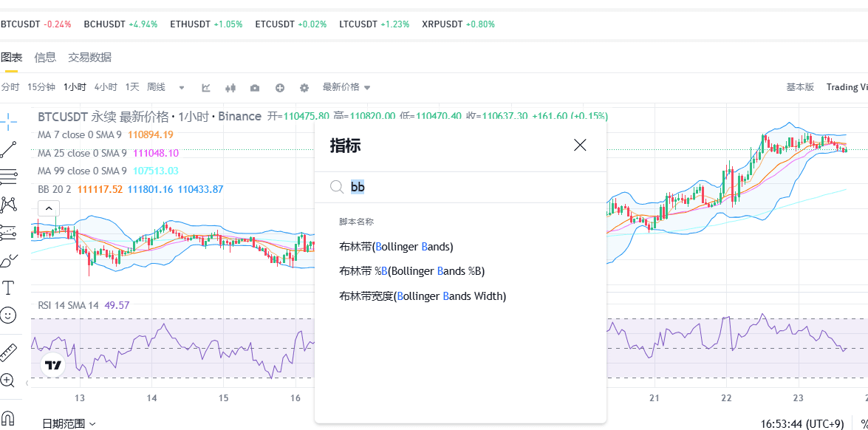
Task: Open the BCHUSDT ticker
Action: (x=120, y=24)
